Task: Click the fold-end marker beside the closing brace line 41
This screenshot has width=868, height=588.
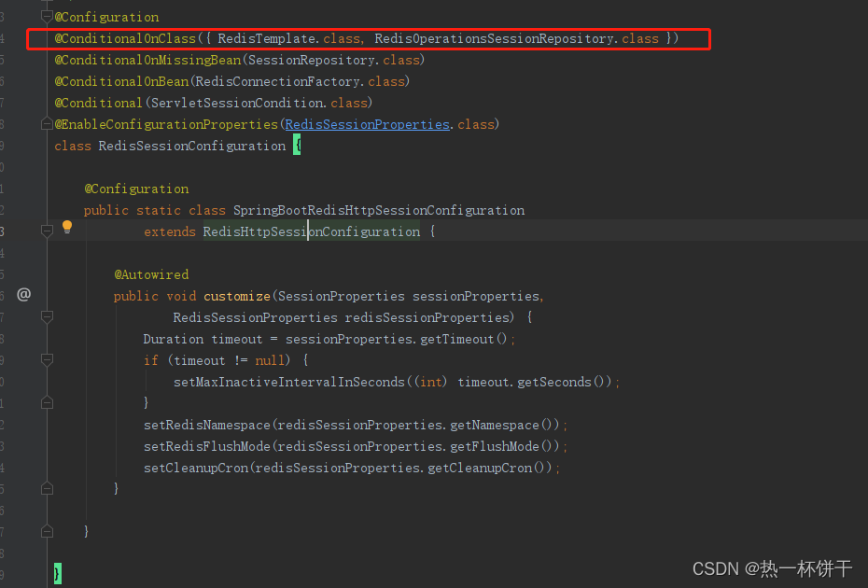Action: point(47,402)
